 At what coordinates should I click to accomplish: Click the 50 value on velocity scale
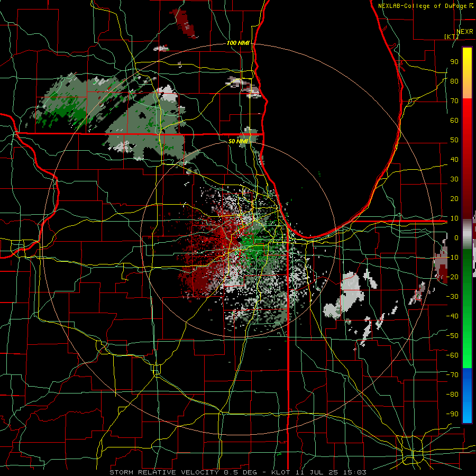click(x=454, y=140)
